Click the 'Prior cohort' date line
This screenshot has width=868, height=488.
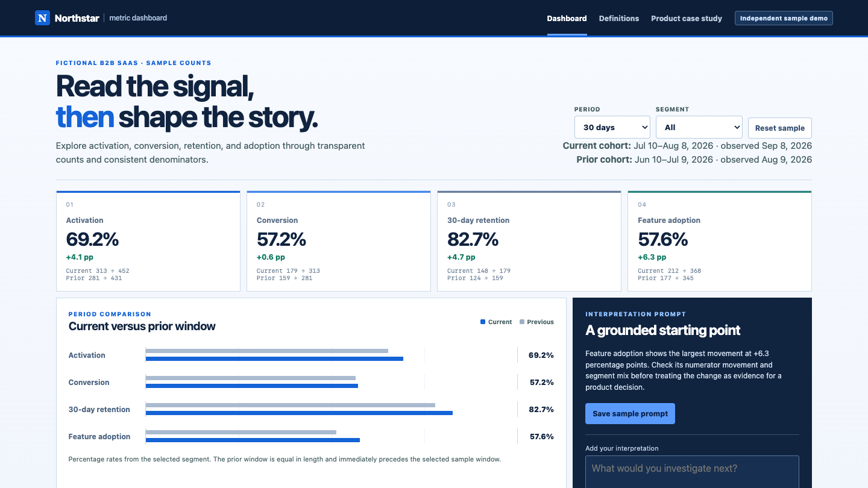point(694,160)
